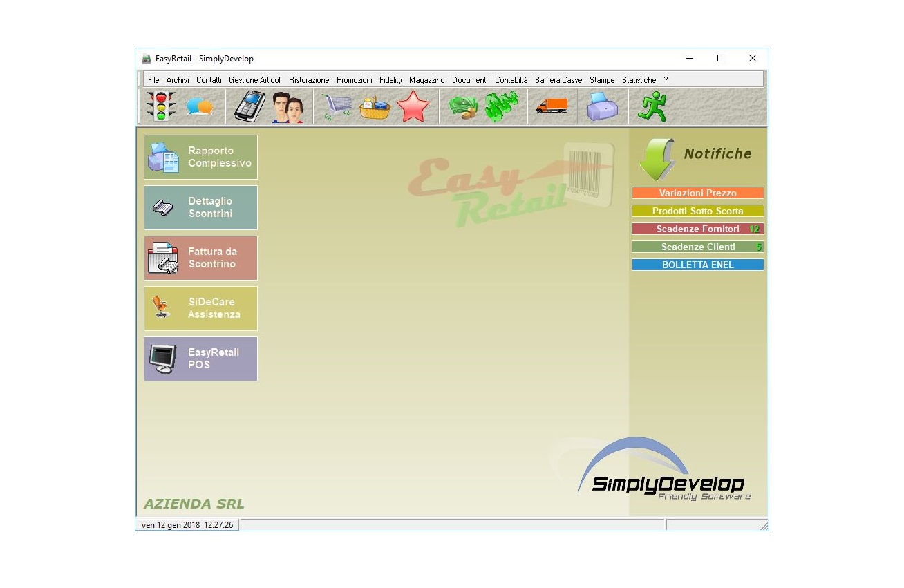Open the chat bubbles messages icon
Viewport: 904px width, 588px height.
click(x=200, y=107)
